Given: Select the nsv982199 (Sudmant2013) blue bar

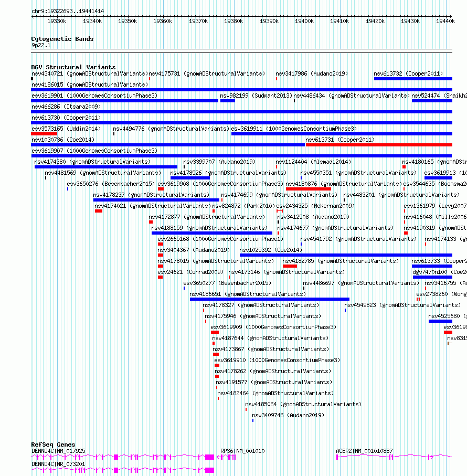Looking at the screenshot, I should [x=228, y=101].
